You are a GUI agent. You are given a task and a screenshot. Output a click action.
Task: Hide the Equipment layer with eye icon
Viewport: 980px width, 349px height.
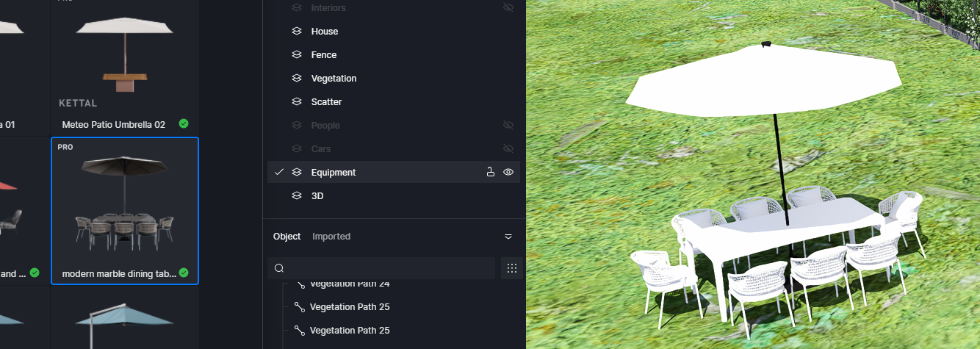tap(508, 173)
